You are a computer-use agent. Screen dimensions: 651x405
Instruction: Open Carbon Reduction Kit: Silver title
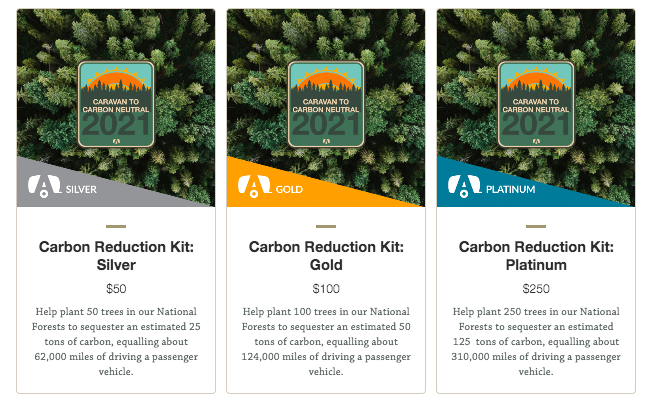[x=116, y=255]
